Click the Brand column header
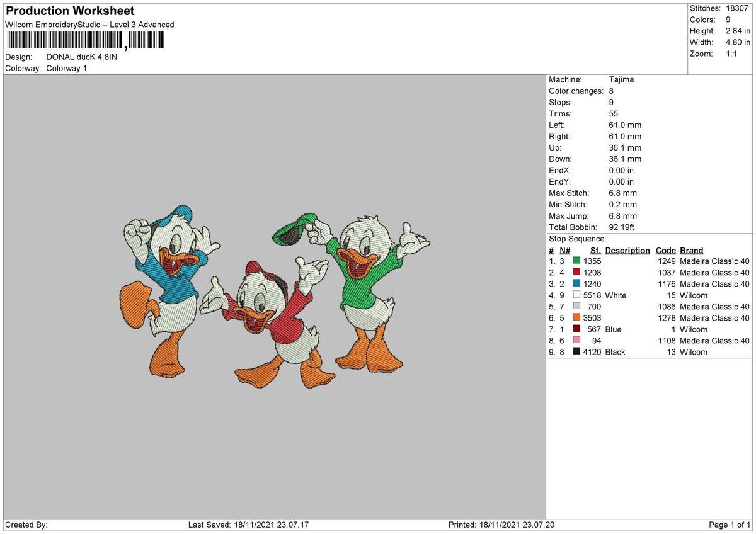This screenshot has width=756, height=534. (x=691, y=250)
